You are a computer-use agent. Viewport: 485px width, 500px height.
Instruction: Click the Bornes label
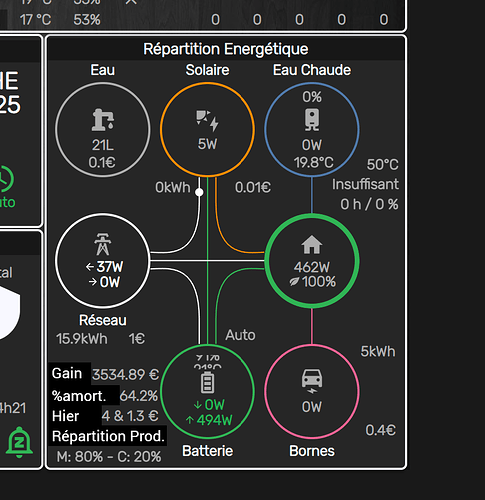tap(312, 451)
